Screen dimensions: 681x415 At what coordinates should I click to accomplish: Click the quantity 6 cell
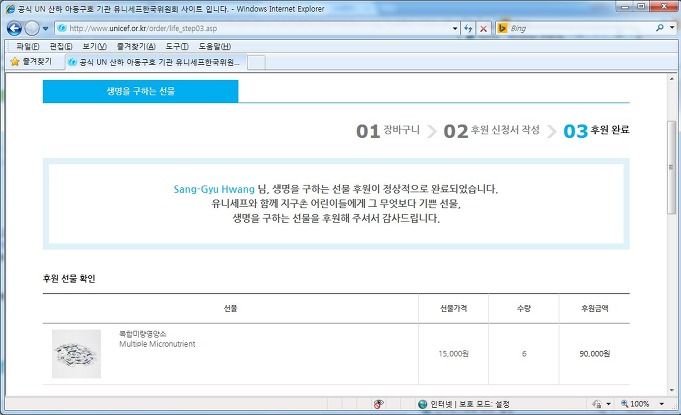[524, 354]
